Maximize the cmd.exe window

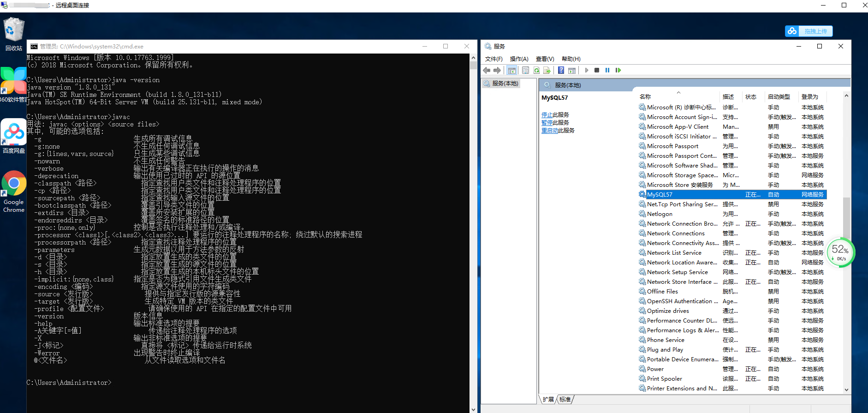pos(446,46)
